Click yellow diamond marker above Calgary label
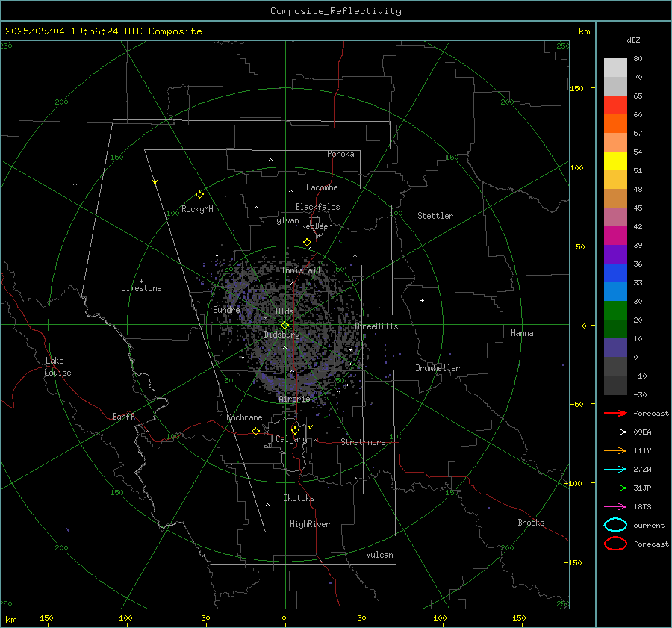The image size is (672, 628). coord(295,430)
